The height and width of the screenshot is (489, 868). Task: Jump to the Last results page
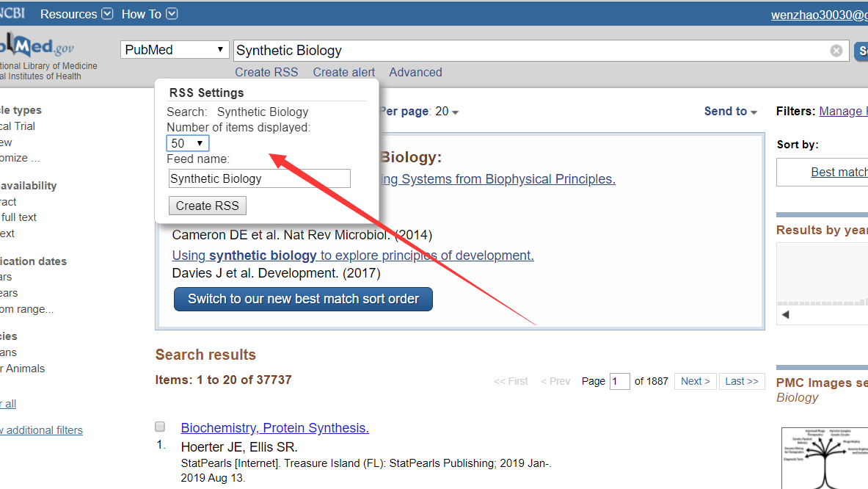742,381
